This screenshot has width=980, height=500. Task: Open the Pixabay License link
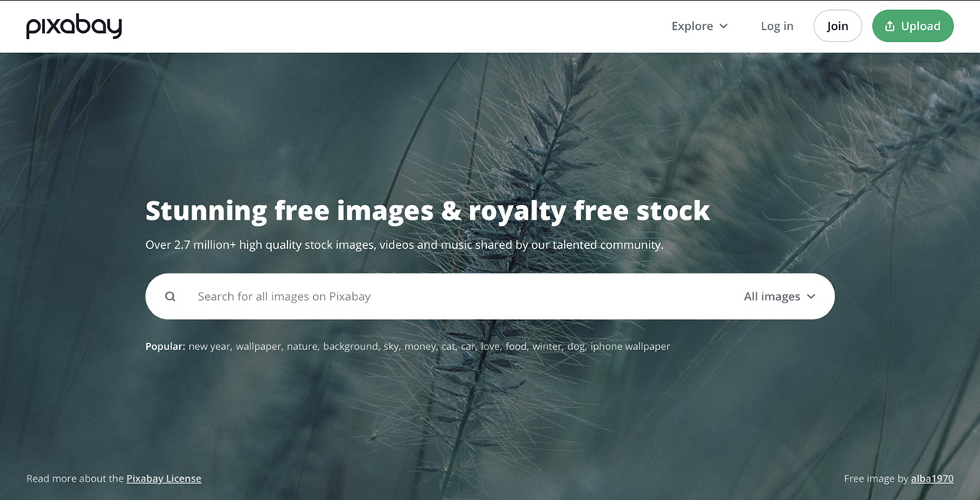pos(164,479)
